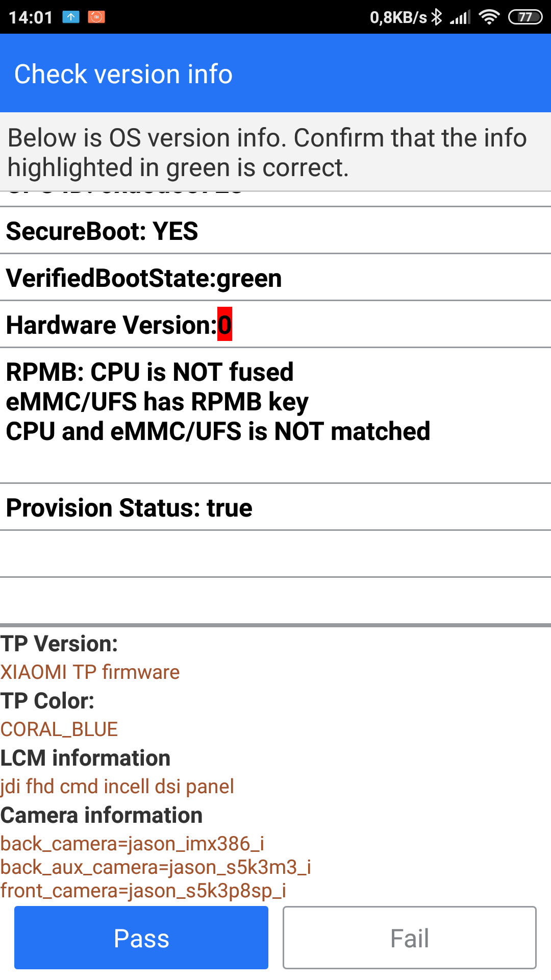This screenshot has width=551, height=980.
Task: Tap the Bluetooth status icon
Action: click(437, 17)
